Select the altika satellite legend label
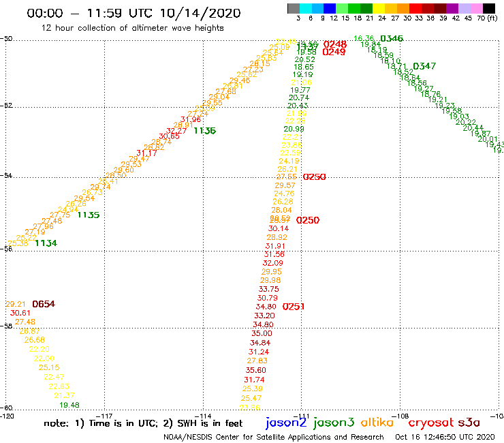 (x=377, y=423)
